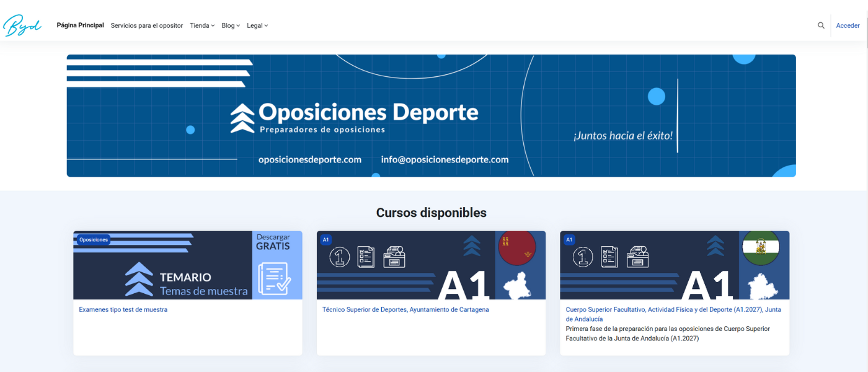Open Servicios para el opositor
Viewport: 868px width, 372px height.
pos(146,25)
